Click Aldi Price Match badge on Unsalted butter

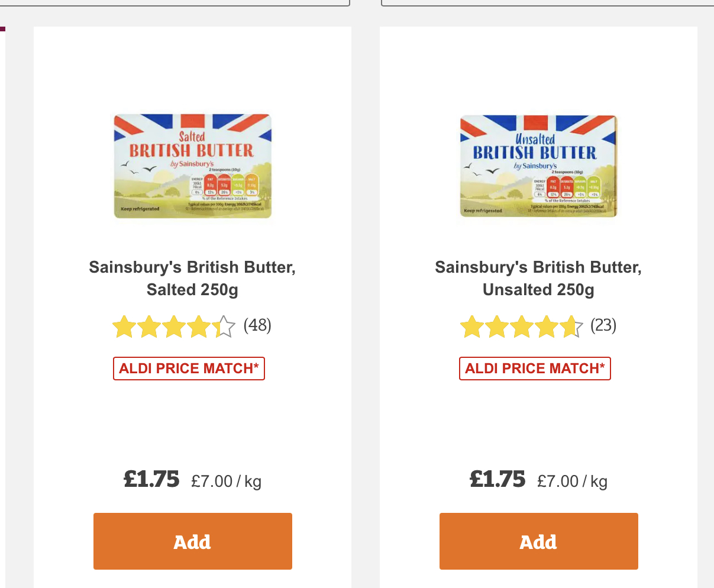point(535,369)
